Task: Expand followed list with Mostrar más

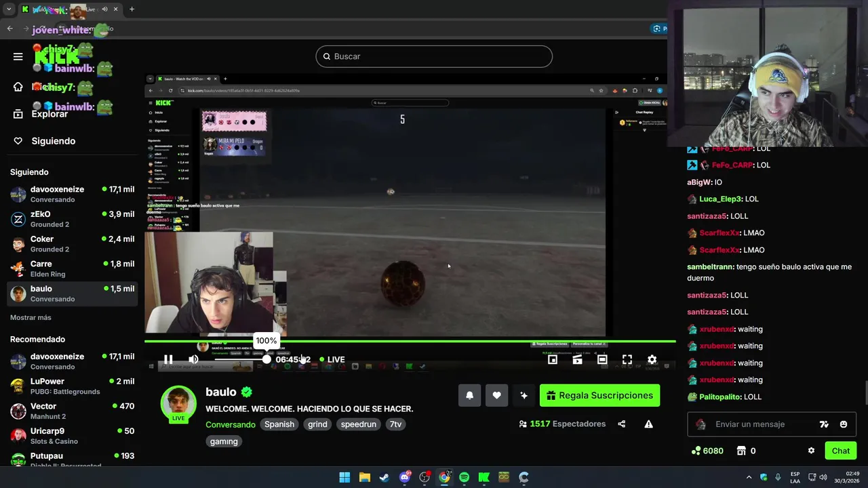Action: tap(31, 317)
